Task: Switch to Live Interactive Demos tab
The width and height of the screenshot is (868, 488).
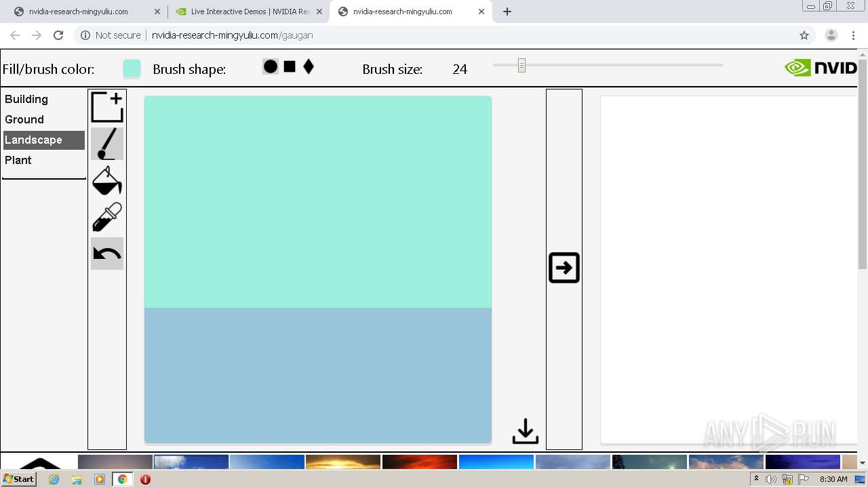Action: tap(249, 12)
